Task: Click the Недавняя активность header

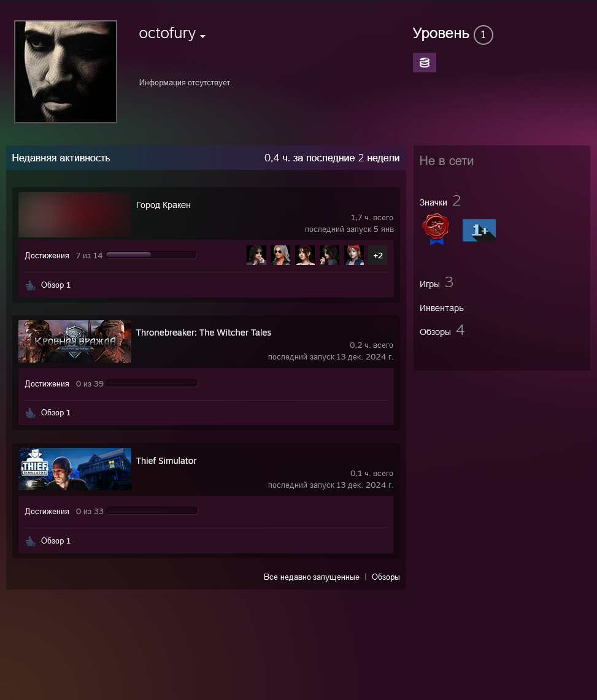Action: coord(61,158)
